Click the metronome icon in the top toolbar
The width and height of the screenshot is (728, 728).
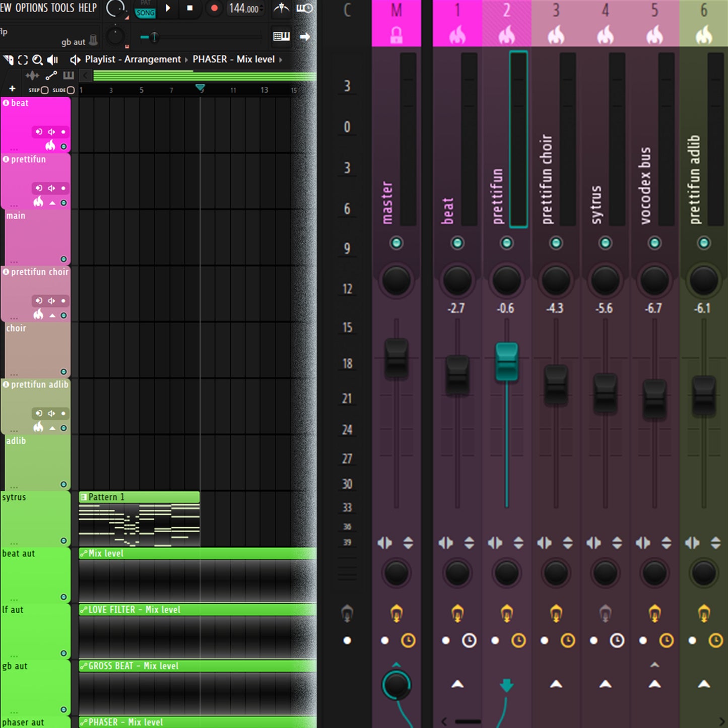(281, 8)
